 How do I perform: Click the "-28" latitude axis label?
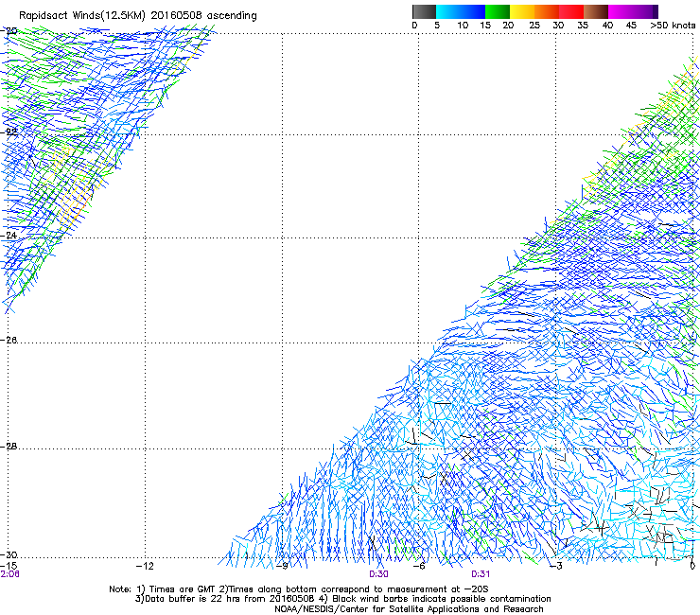pos(9,447)
